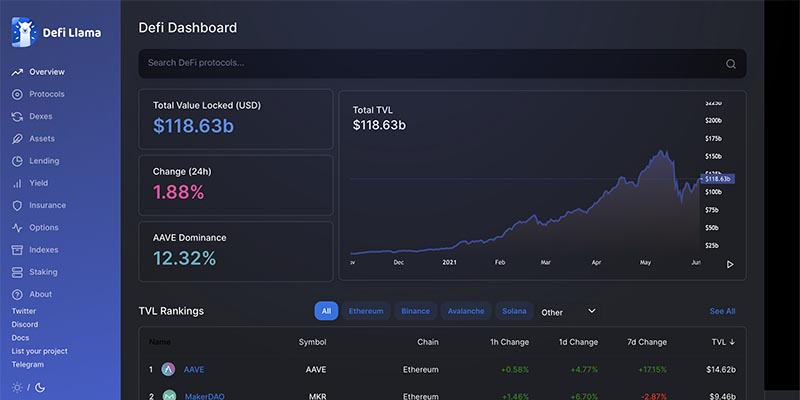Filter rankings by Ethereum tab
The width and height of the screenshot is (800, 400).
point(365,311)
